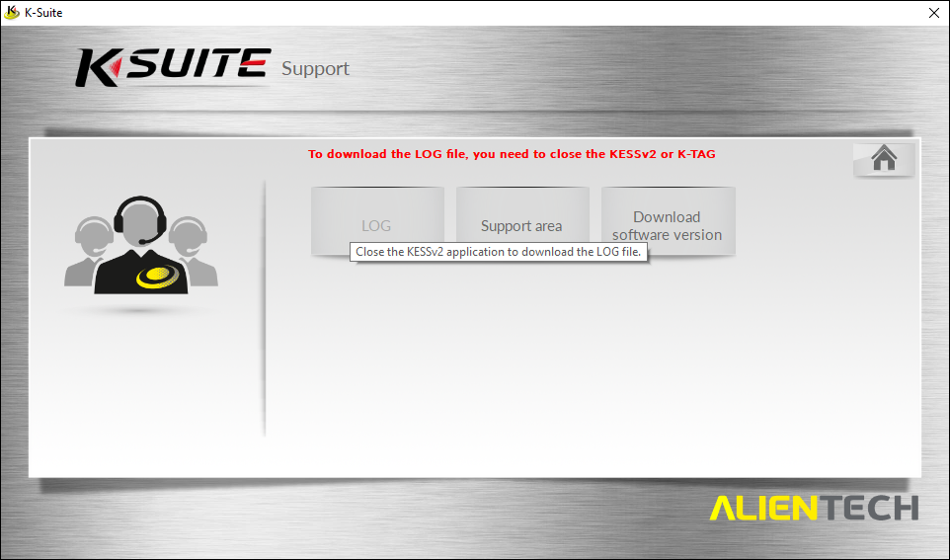Close the K-Suite window
Image resolution: width=950 pixels, height=560 pixels.
click(x=933, y=13)
